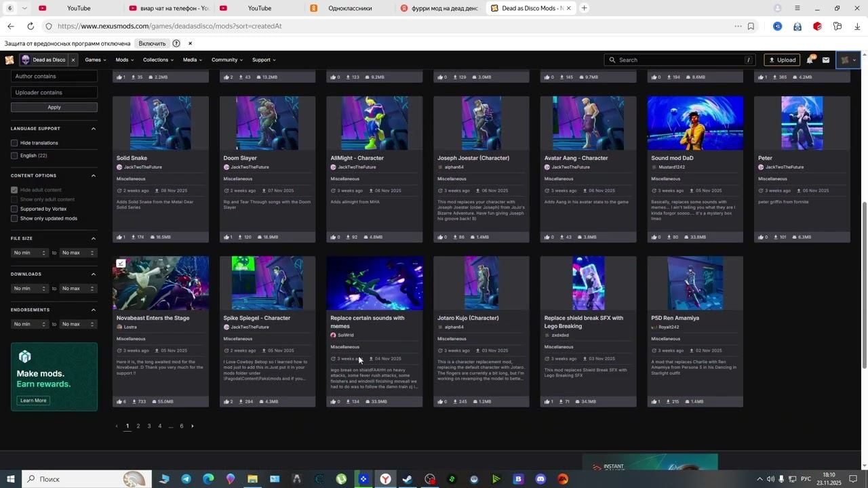
Task: Click Включить to enable protection
Action: [x=152, y=43]
